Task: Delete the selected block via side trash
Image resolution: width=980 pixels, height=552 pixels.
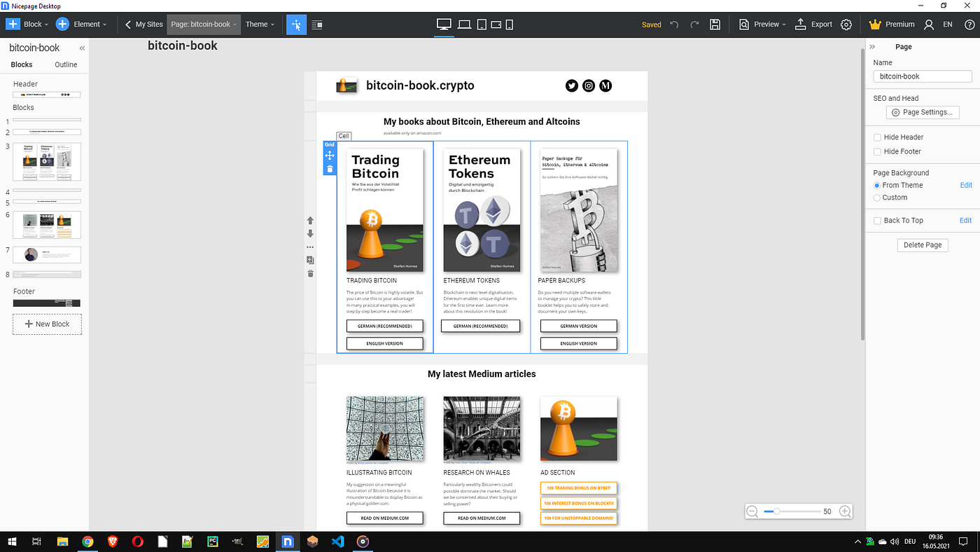Action: (x=310, y=273)
